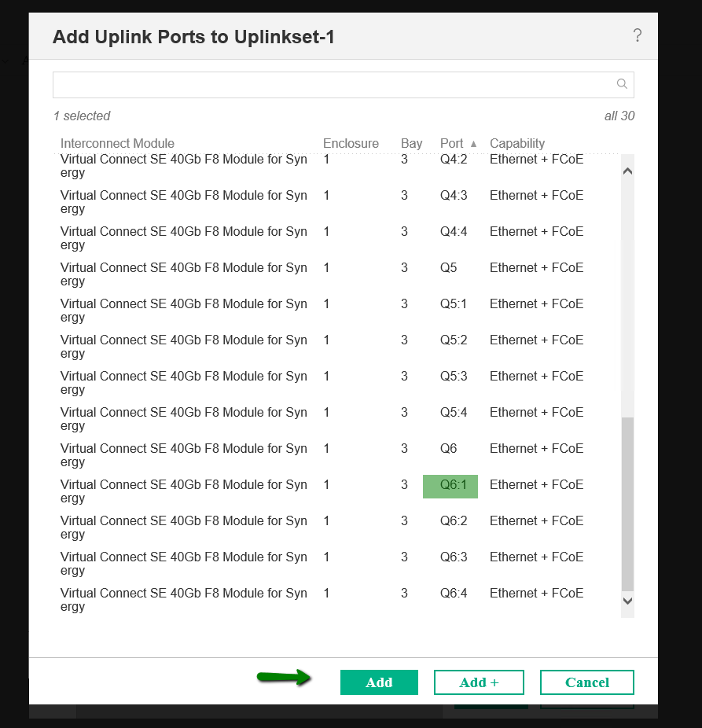This screenshot has height=728, width=702.
Task: Click the Port column sort arrow
Action: pyautogui.click(x=474, y=143)
